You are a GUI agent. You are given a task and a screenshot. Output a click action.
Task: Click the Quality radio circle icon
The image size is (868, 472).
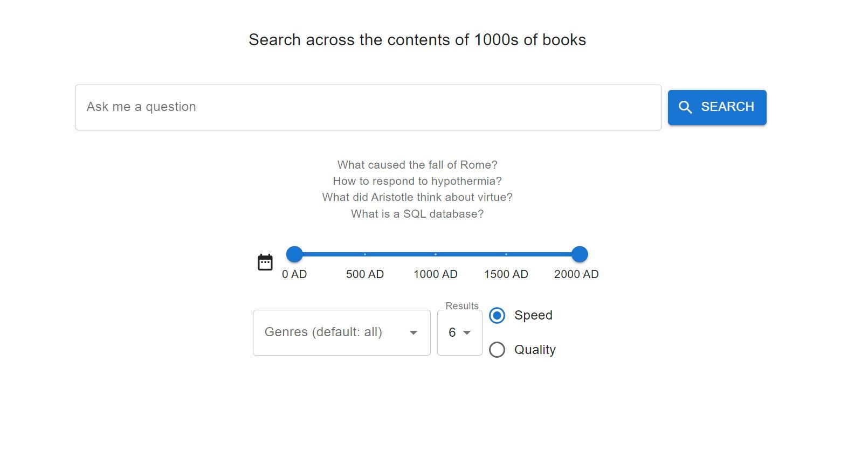[497, 350]
